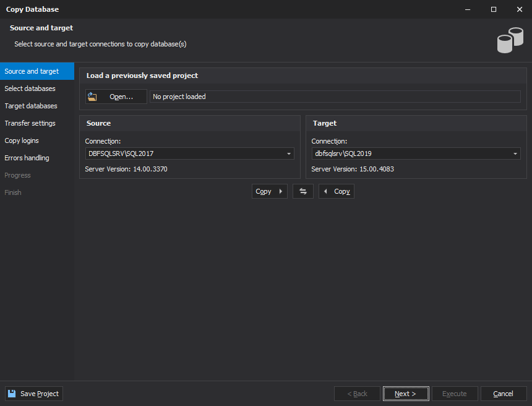The width and height of the screenshot is (532, 406).
Task: Click the < Back button
Action: 357,394
